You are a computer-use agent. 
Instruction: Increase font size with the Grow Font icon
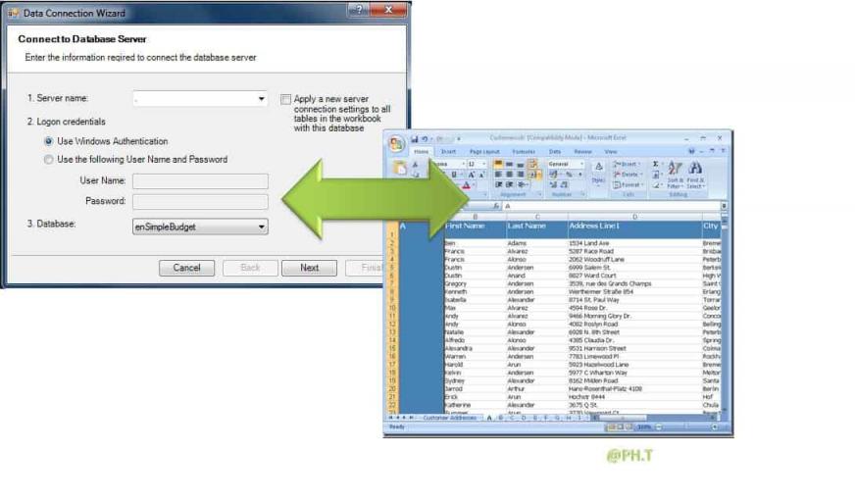[471, 175]
